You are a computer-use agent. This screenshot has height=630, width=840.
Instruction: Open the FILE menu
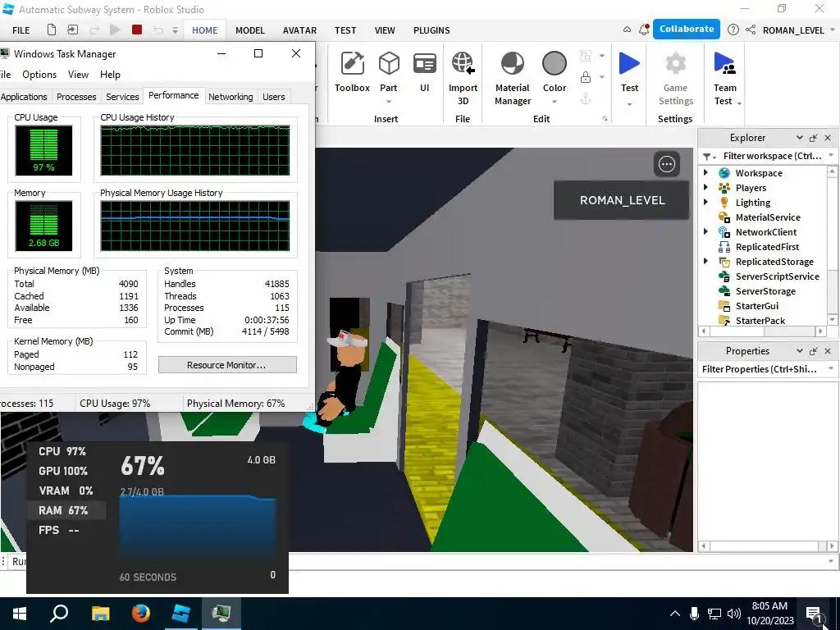click(x=21, y=30)
